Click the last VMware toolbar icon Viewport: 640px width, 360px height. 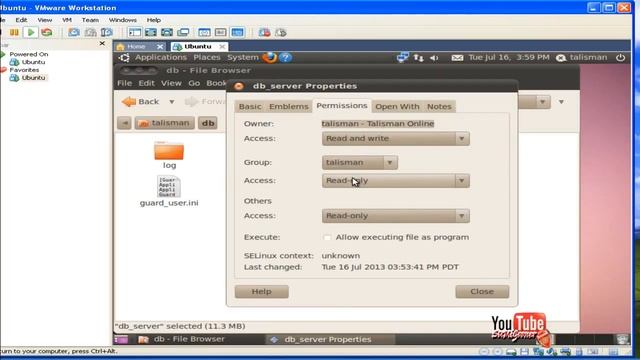[281, 32]
